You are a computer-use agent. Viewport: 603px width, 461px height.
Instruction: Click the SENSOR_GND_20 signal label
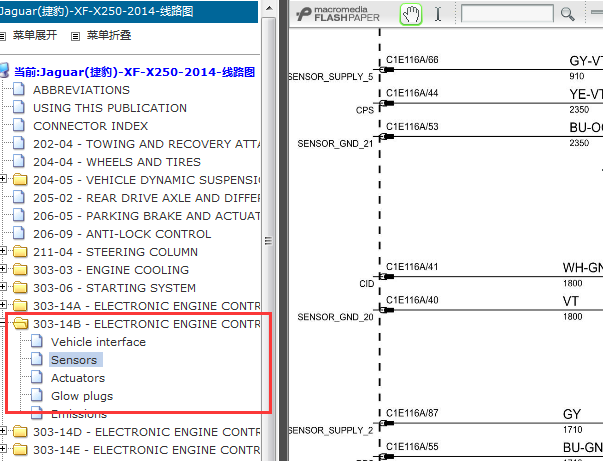click(x=335, y=317)
